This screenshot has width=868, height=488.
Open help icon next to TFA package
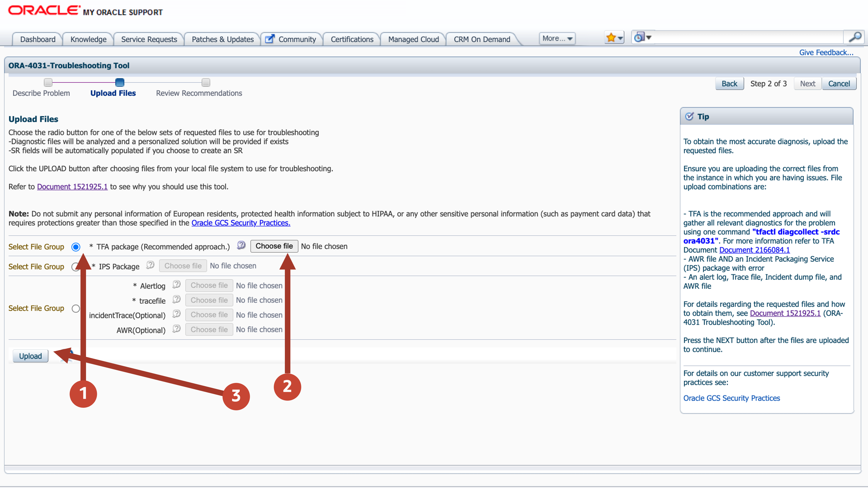(241, 245)
